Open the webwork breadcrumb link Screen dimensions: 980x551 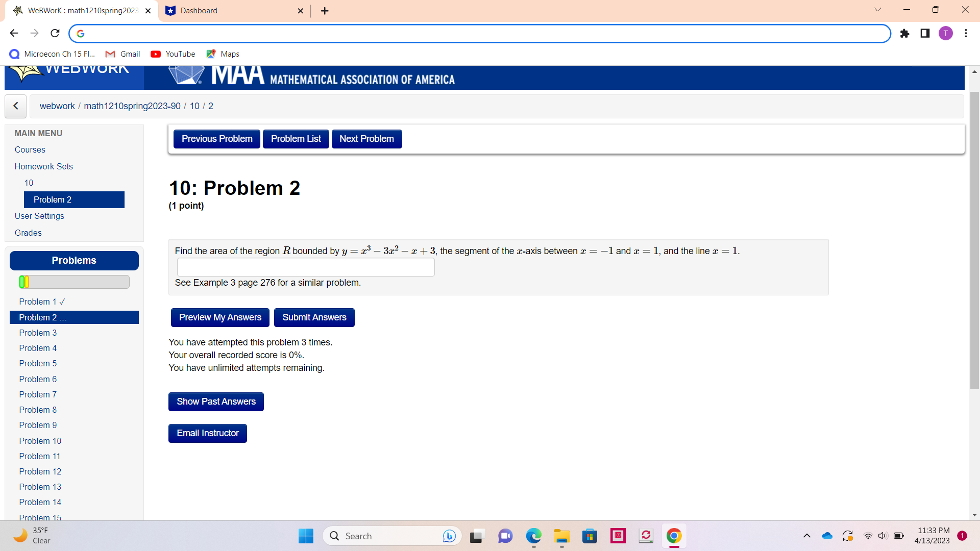pos(57,106)
